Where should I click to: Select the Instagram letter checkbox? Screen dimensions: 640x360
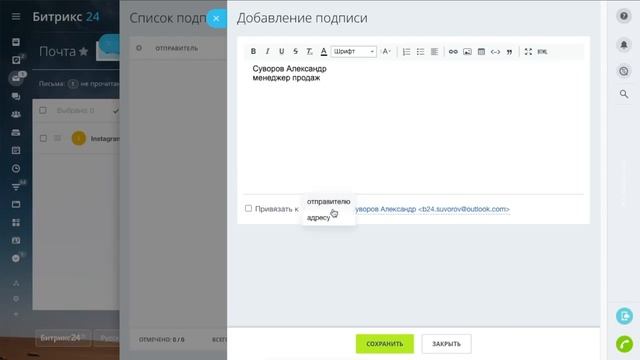coord(43,138)
